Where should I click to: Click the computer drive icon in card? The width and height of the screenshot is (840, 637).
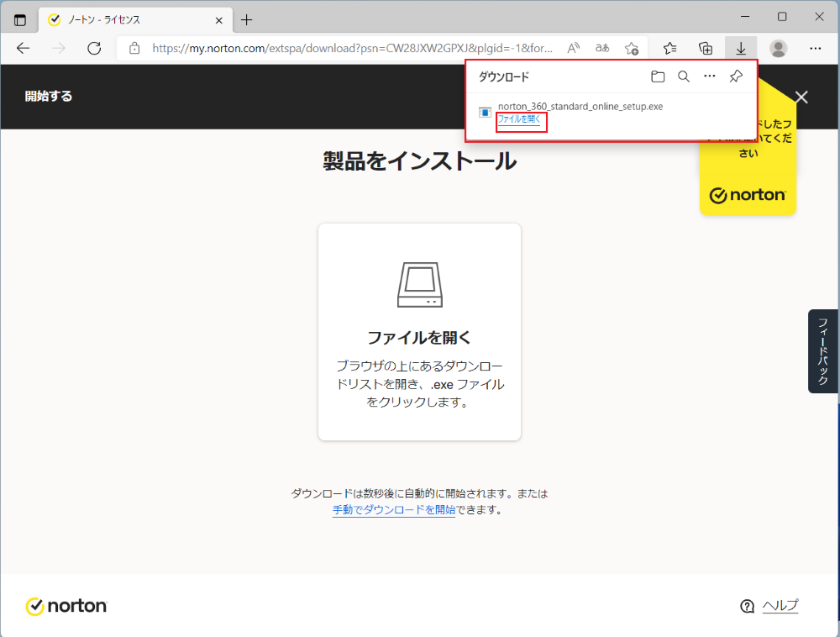click(419, 285)
